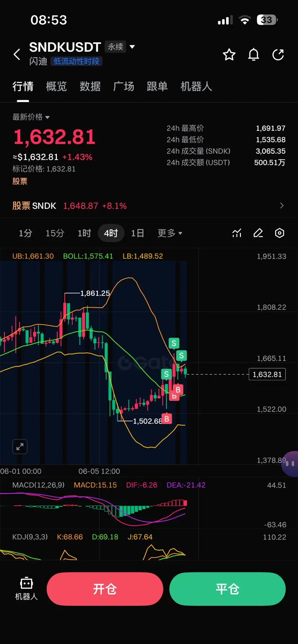Image resolution: width=298 pixels, height=644 pixels.
Task: Tap the 24h 成交额 value 500.51万
Action: (x=270, y=162)
